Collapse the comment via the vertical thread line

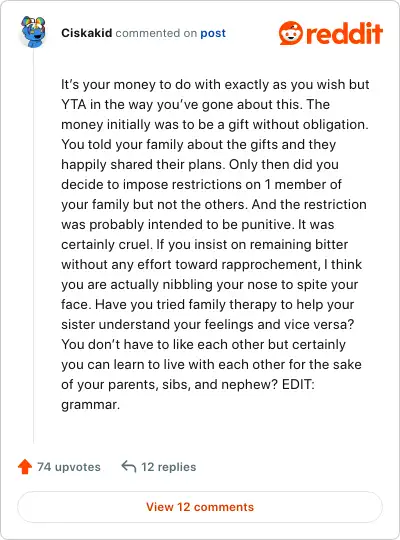pos(33,246)
